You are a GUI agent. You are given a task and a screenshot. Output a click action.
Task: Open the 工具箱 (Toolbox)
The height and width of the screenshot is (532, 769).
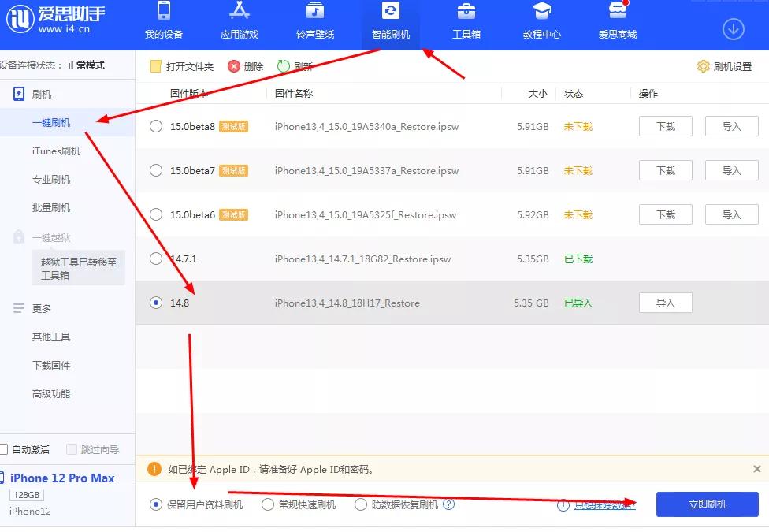[x=466, y=24]
